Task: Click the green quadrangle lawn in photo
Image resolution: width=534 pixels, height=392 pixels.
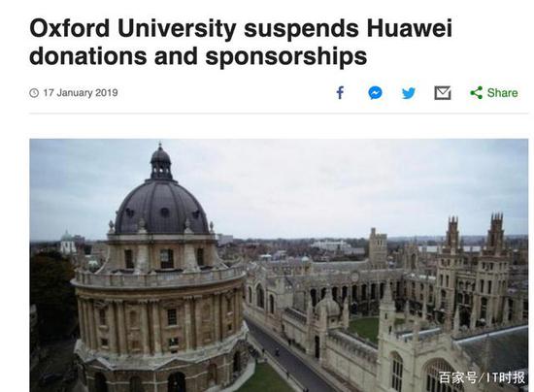Action: [366, 327]
